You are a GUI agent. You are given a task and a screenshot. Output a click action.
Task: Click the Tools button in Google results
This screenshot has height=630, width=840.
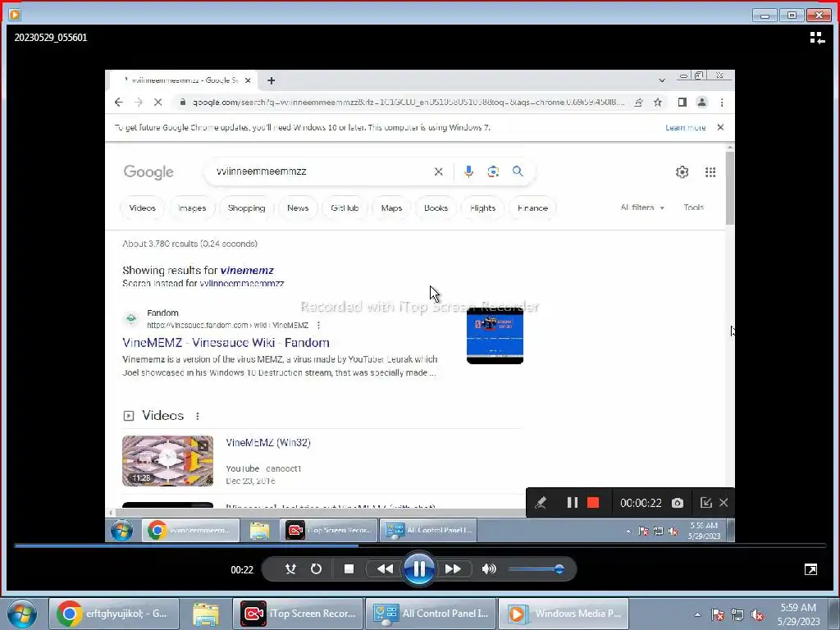[693, 208]
